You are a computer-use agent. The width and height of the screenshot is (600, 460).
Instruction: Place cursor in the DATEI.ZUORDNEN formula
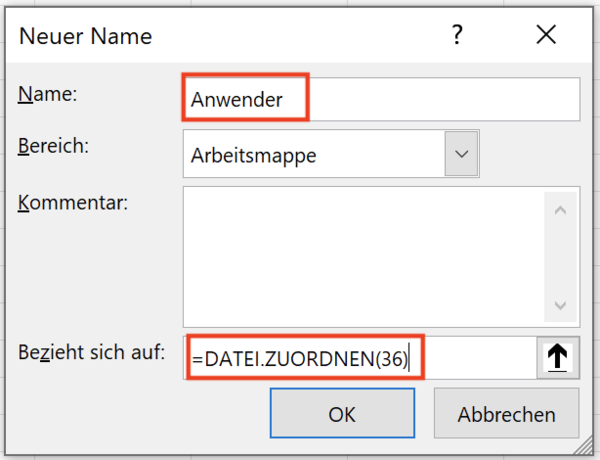(300, 358)
